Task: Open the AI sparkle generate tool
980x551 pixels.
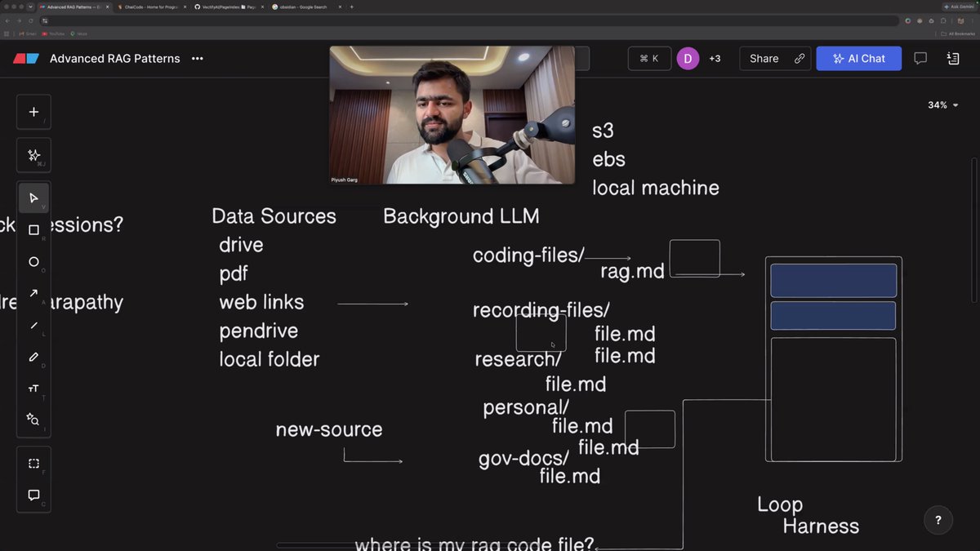Action: point(33,155)
